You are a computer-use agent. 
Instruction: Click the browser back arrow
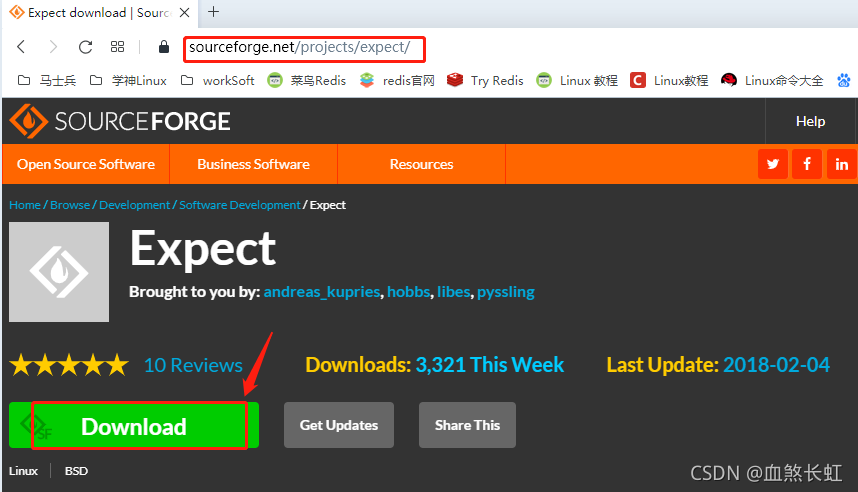21,47
